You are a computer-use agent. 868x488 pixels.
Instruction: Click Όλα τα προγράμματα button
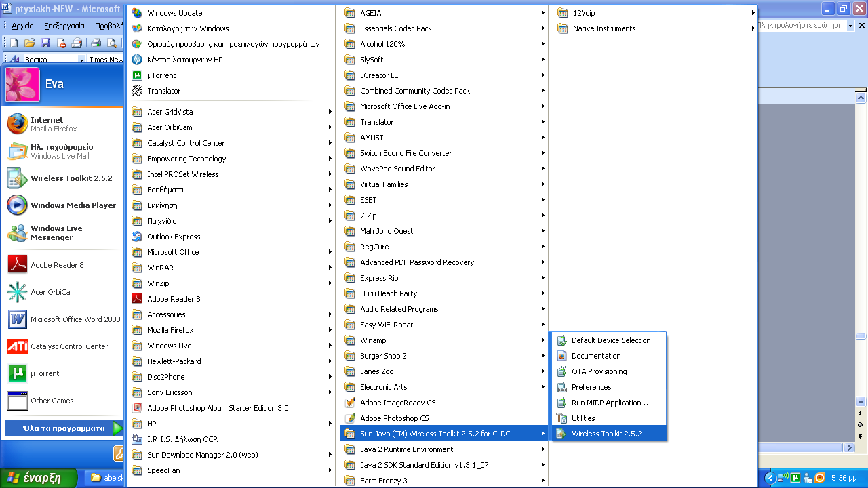pyautogui.click(x=64, y=428)
